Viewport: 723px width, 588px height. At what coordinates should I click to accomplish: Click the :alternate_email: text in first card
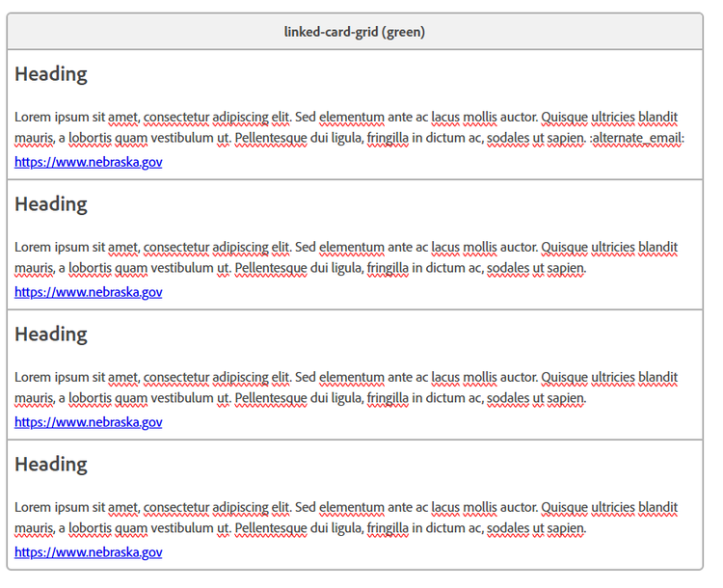(x=636, y=138)
